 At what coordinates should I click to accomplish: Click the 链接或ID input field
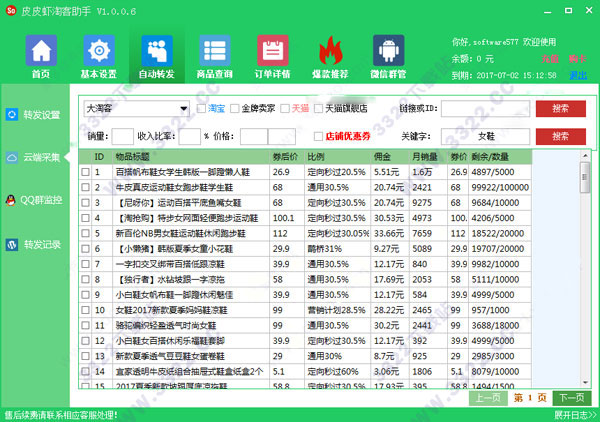[486, 109]
